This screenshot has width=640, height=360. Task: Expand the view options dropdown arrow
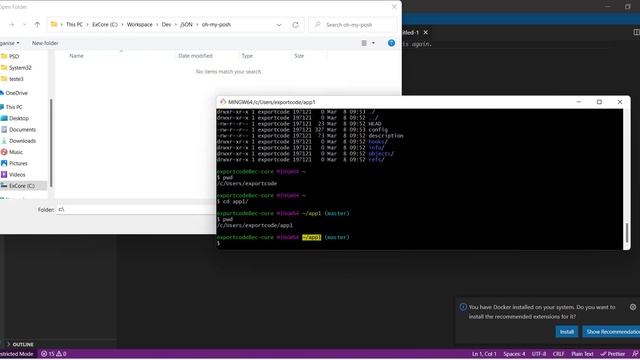click(373, 43)
